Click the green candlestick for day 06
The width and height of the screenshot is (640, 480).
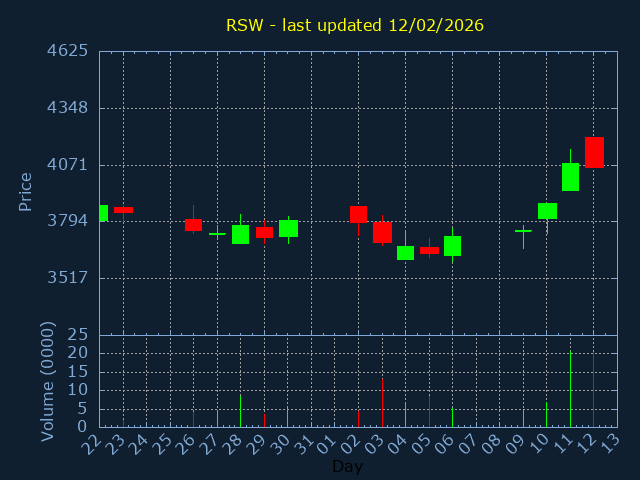[x=452, y=246]
